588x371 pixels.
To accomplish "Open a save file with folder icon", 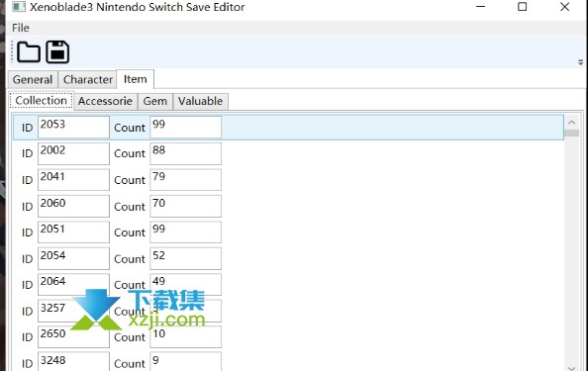I will (29, 52).
